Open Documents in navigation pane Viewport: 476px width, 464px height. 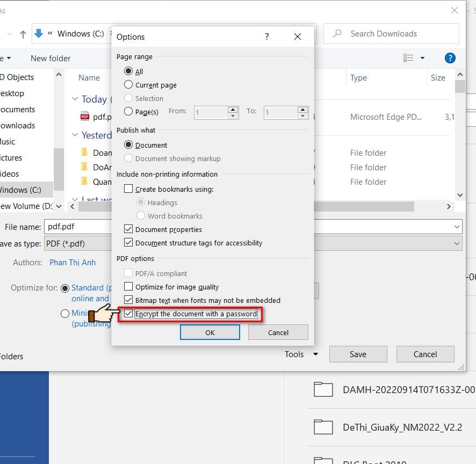tap(17, 110)
